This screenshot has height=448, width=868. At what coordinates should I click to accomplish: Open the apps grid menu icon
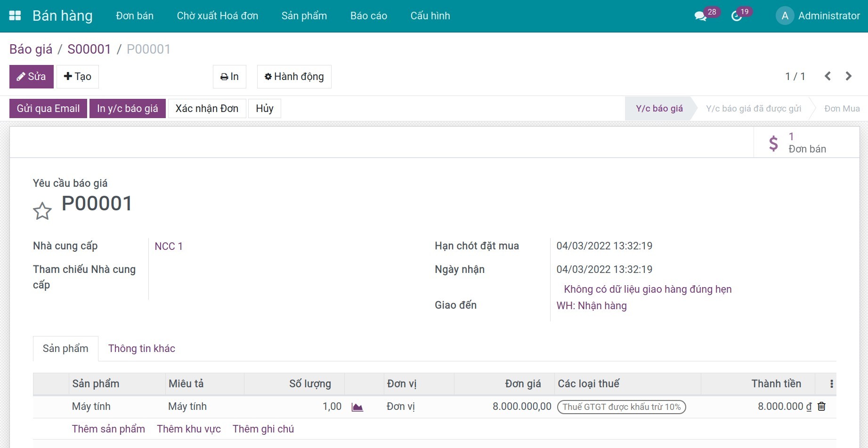coord(15,16)
